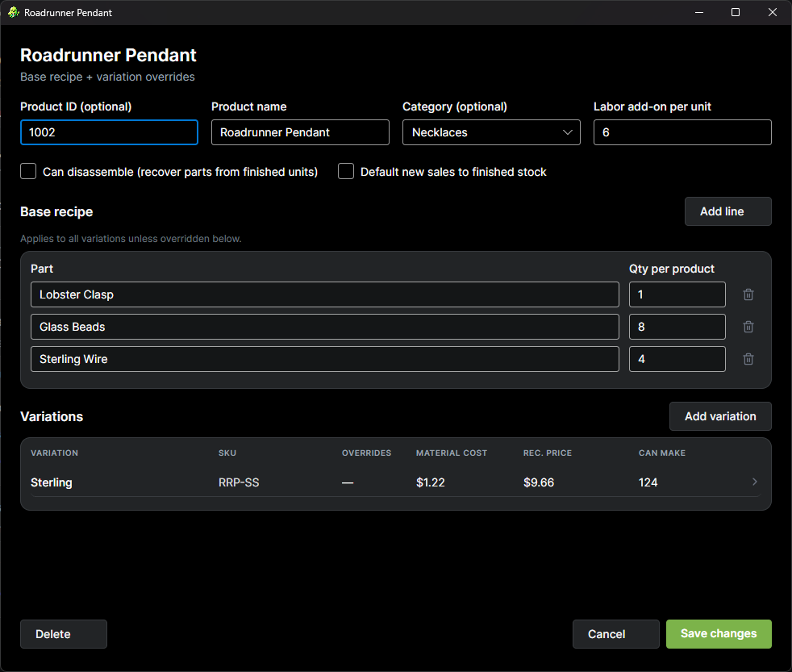Click the Delete product button
This screenshot has width=792, height=672.
pos(64,633)
